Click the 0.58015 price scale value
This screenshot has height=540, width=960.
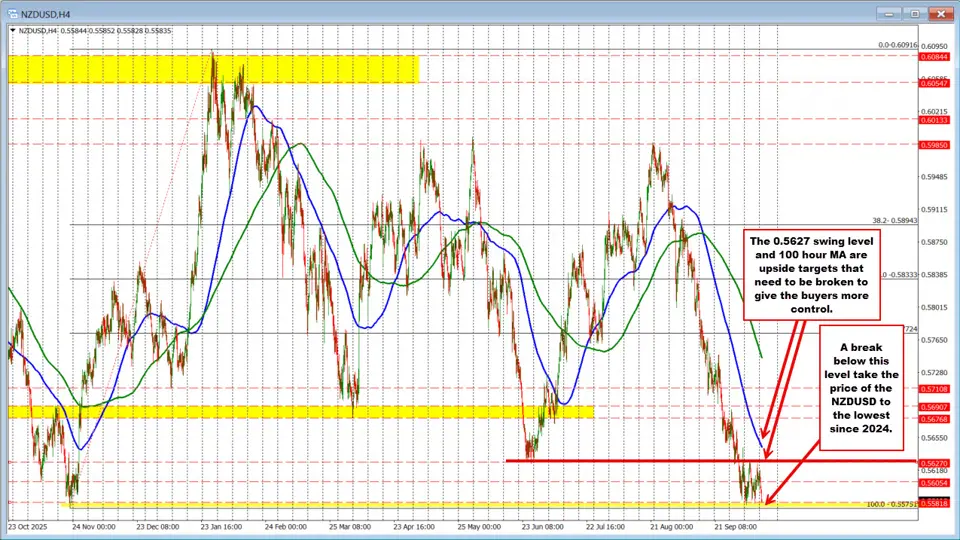[x=934, y=308]
